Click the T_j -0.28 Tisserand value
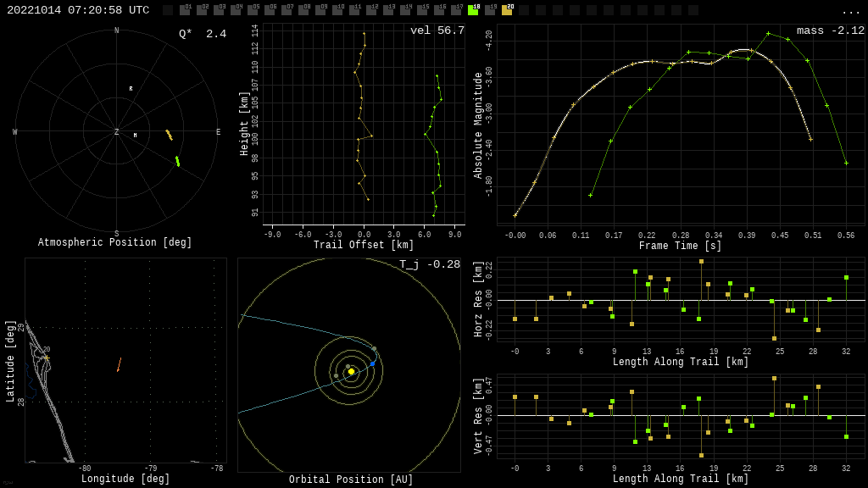Viewport: 868px width, 488px height. click(x=430, y=264)
